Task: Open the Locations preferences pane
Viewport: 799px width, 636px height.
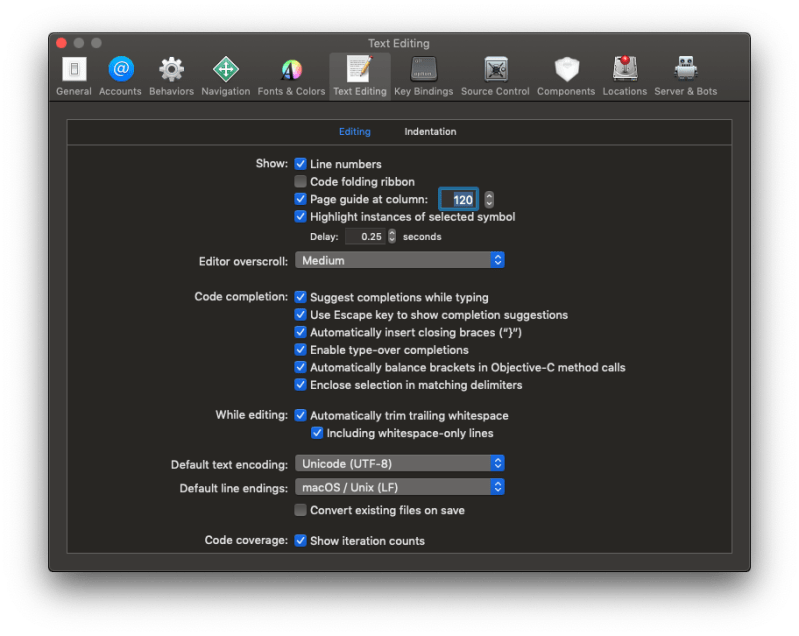Action: tap(625, 76)
